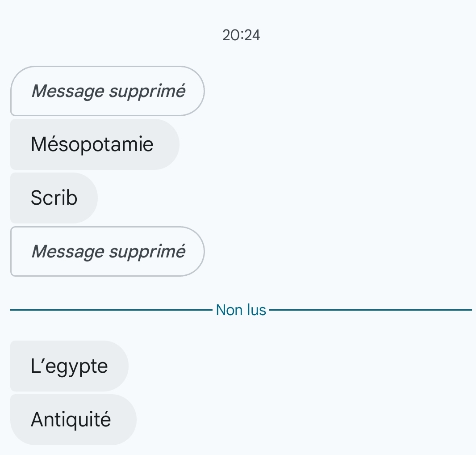Screen dimensions: 476x455
Task: Tap the message directly below "Mésopotamie"
Action: (54, 198)
